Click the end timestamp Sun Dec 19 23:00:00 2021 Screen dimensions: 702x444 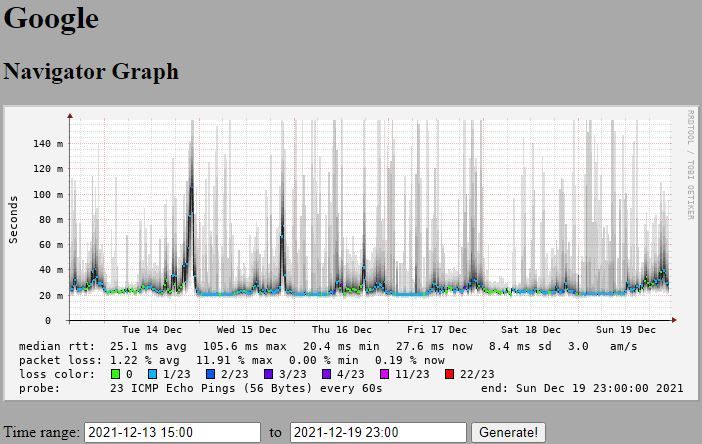coord(599,388)
